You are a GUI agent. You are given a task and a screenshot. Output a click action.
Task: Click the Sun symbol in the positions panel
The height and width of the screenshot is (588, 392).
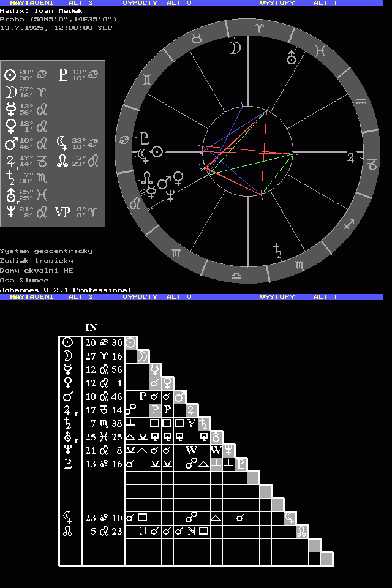(10, 75)
